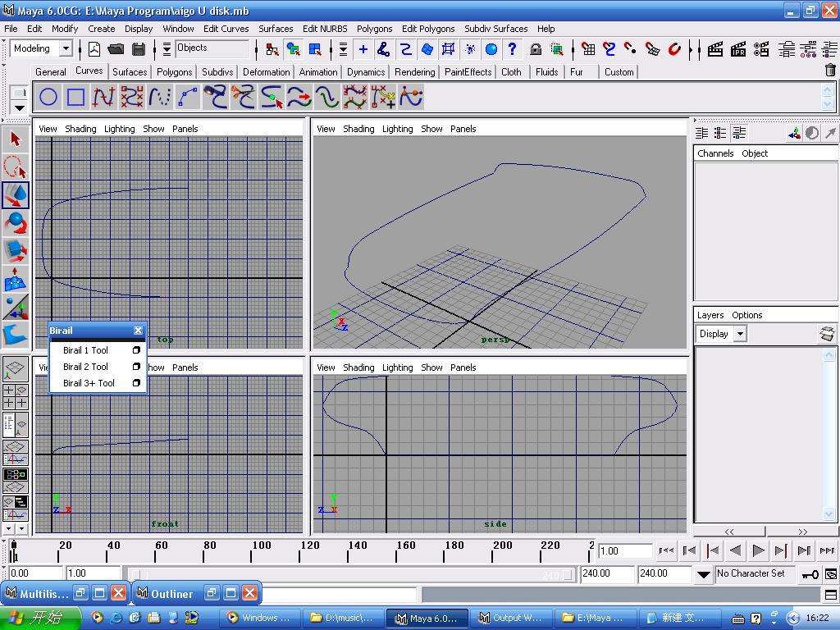Open perspective view Panels menu
This screenshot has height=630, width=840.
pyautogui.click(x=463, y=129)
